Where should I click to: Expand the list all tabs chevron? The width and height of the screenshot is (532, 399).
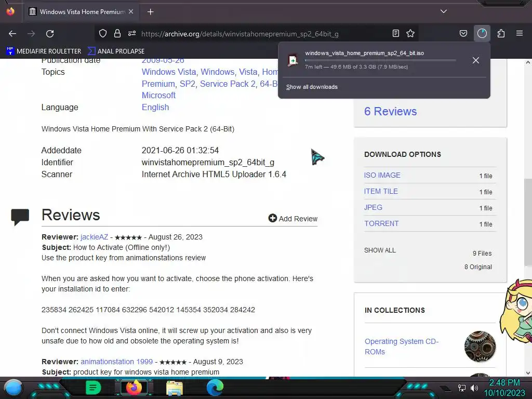tap(444, 11)
